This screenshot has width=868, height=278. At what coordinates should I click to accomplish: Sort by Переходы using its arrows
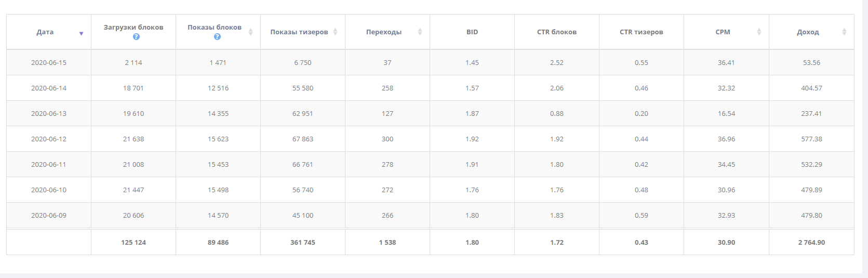(420, 32)
